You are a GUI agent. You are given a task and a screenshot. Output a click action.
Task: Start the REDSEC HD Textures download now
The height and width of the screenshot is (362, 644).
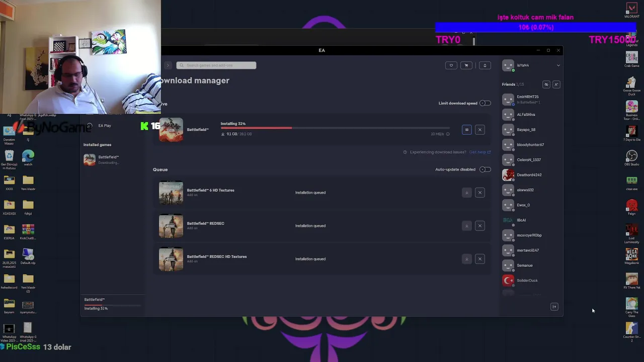[466, 259]
